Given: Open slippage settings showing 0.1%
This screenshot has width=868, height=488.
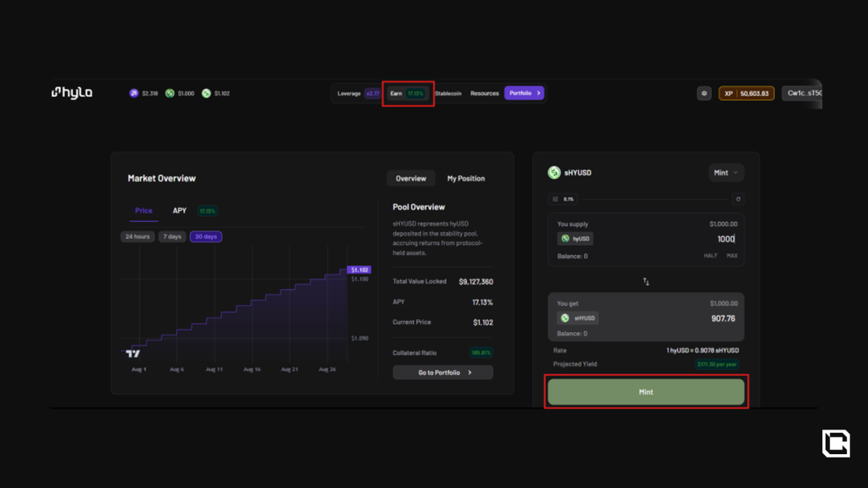Looking at the screenshot, I should click(564, 199).
